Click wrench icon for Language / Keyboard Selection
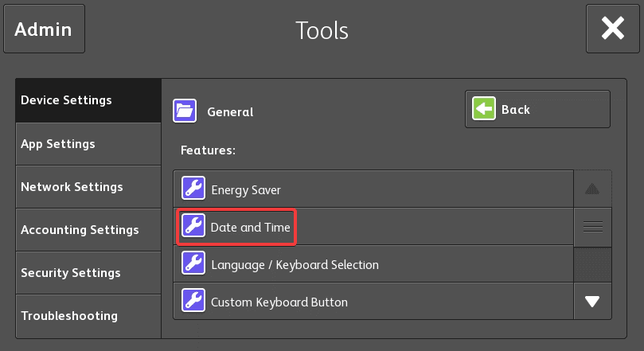The image size is (644, 351). [x=193, y=264]
